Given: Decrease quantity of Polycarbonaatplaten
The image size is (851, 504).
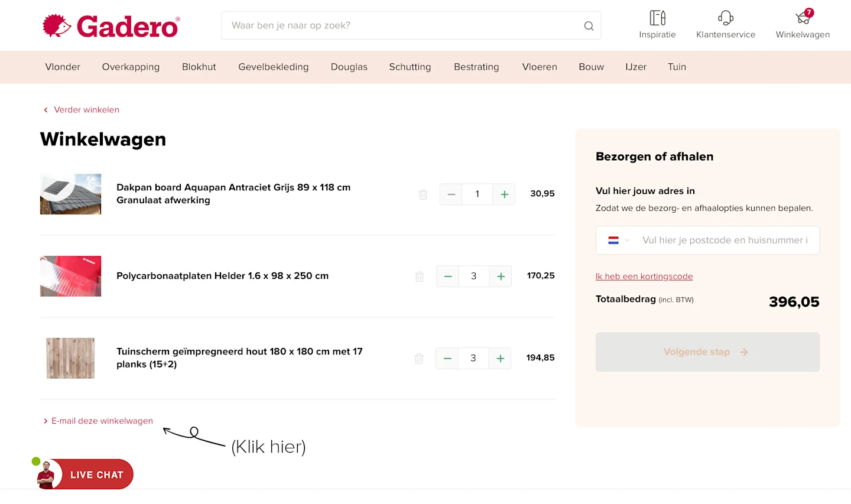Looking at the screenshot, I should pos(448,277).
